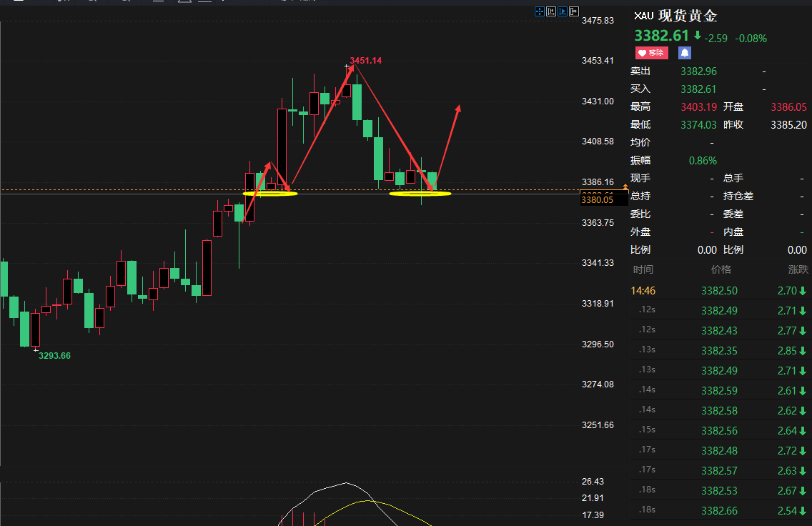Click price axis label 3431.00
The image size is (812, 526).
(598, 101)
